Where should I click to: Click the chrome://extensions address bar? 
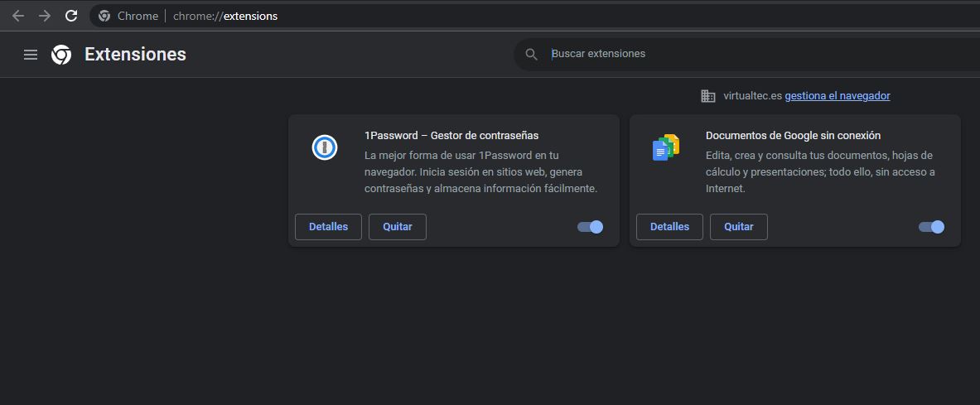[x=534, y=17]
